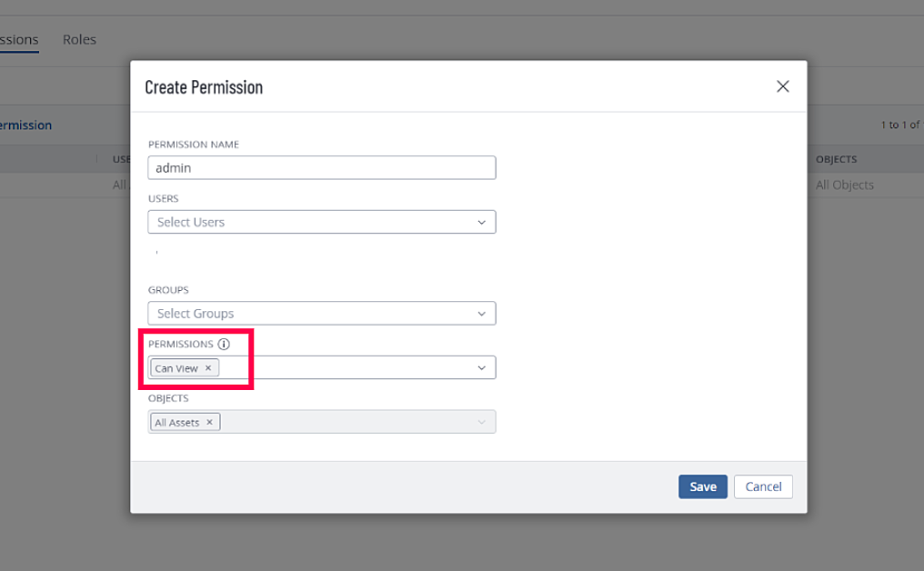This screenshot has width=924, height=571.
Task: Click the Create Permission link behind dialog
Action: tap(25, 125)
